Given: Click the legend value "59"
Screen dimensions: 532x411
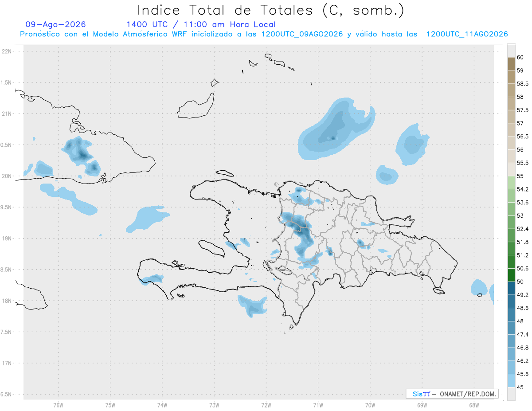Looking at the screenshot, I should 520,70.
